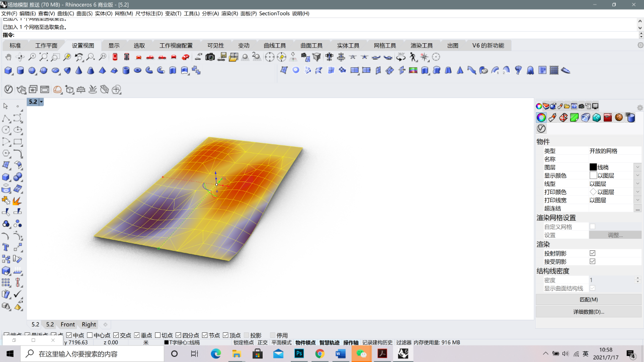Click the green sheet icon in properties

click(575, 118)
